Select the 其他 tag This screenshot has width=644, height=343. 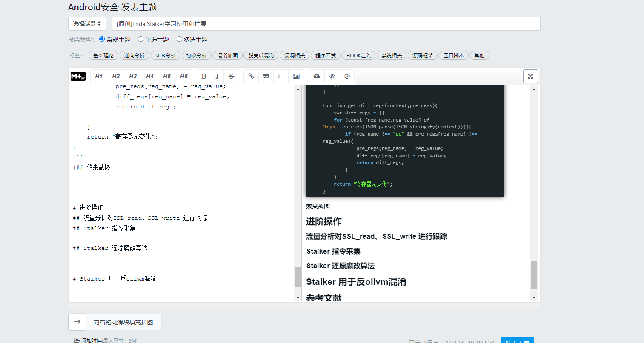(480, 55)
